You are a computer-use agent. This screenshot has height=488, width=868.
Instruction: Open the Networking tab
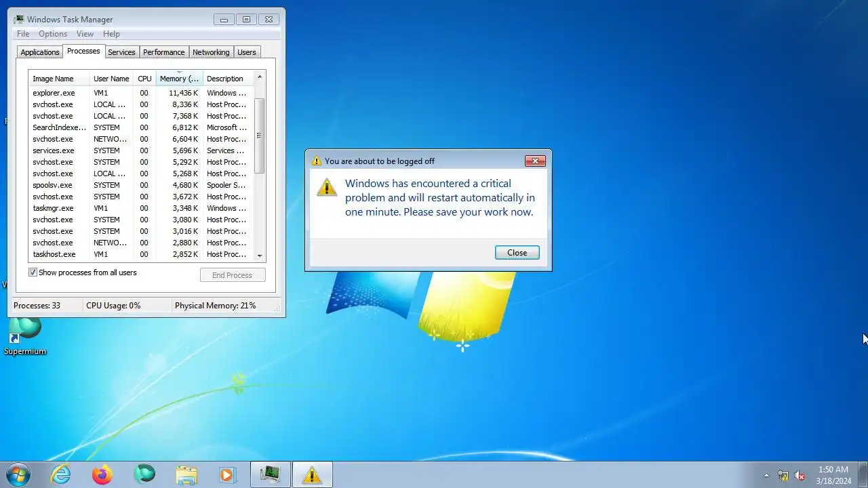pos(211,52)
